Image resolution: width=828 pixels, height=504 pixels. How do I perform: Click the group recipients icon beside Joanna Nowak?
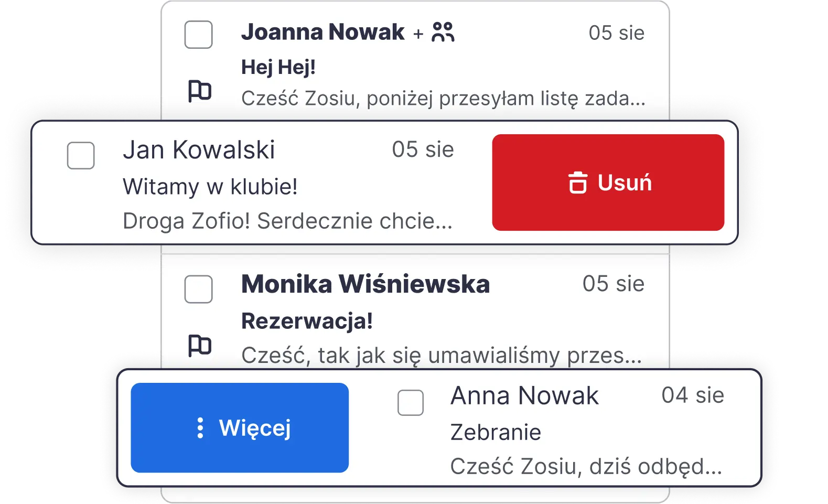pos(443,32)
